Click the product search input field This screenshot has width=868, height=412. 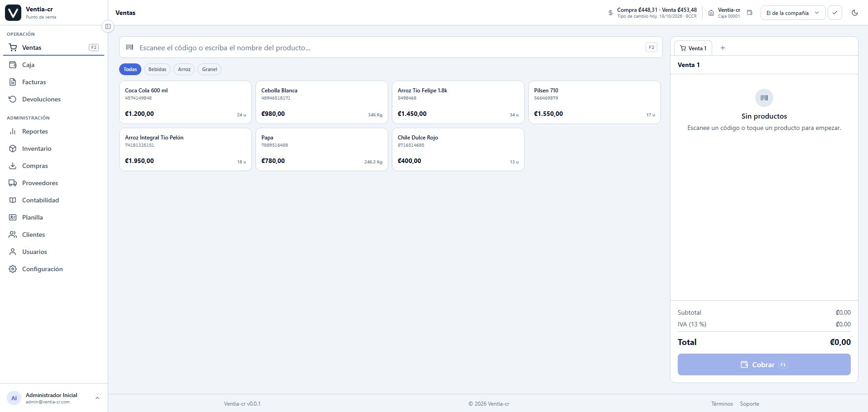(x=391, y=48)
